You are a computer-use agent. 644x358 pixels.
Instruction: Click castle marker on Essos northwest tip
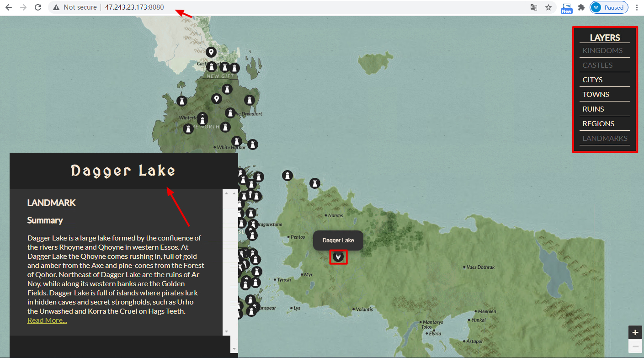click(x=287, y=175)
